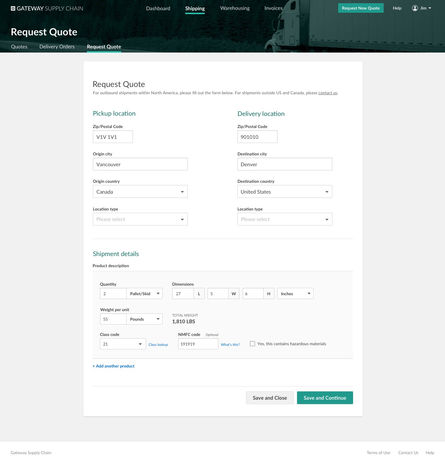Open the Class code dropdown
This screenshot has width=445, height=464.
pos(122,344)
